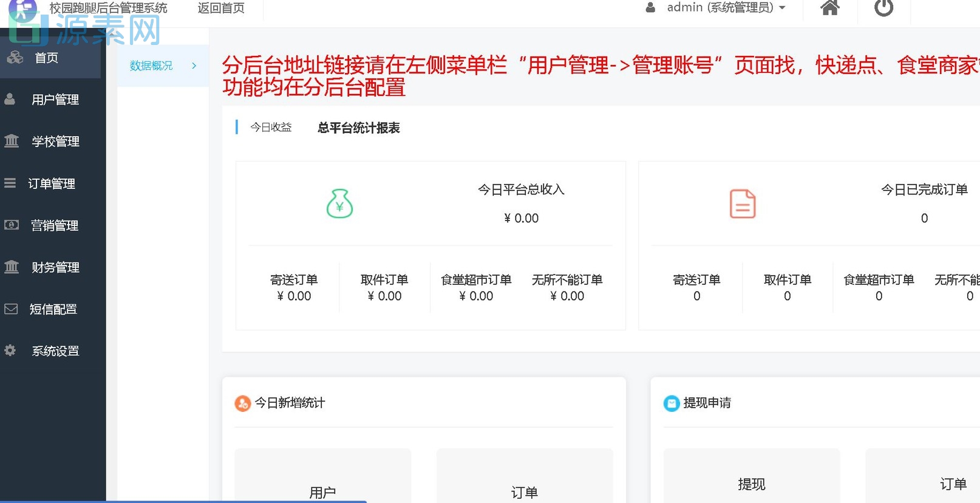Click 取件订单 amount in income card
Viewport: 980px width, 503px height.
pos(384,296)
